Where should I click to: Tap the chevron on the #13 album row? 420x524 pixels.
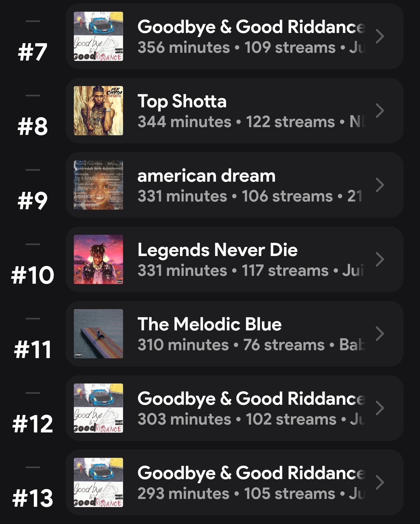379,482
